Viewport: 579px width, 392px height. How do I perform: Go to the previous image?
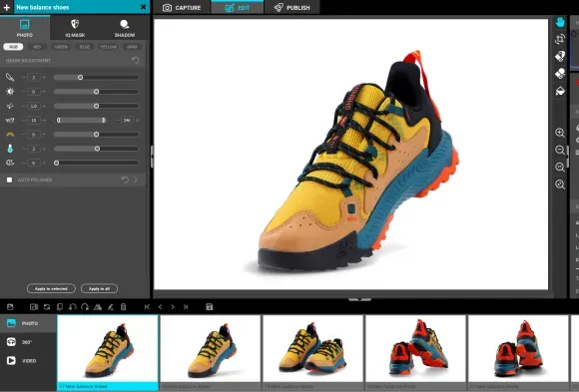tap(160, 307)
